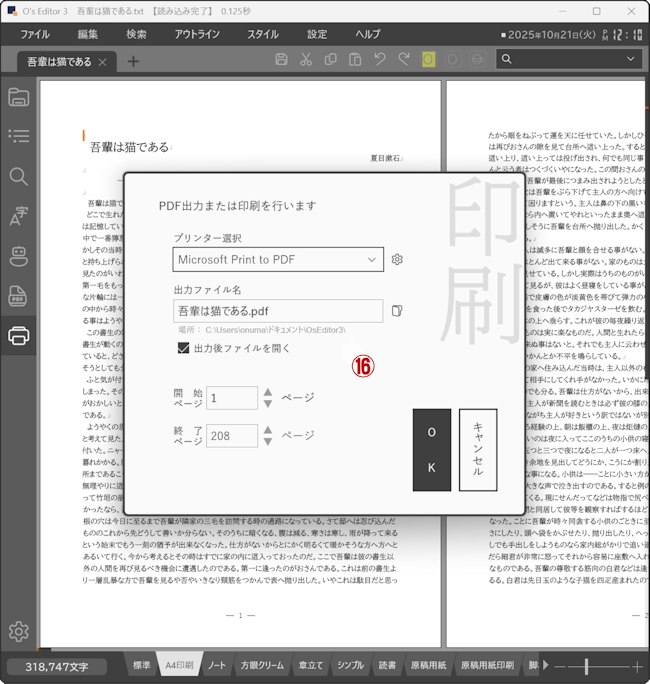Expand the search box dropdown in toolbar
Viewport: 650px width, 684px height.
(x=632, y=60)
